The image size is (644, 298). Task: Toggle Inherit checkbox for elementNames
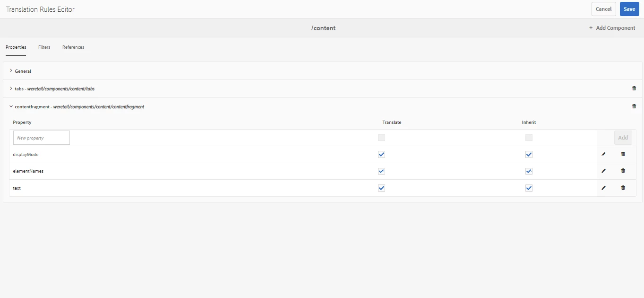pyautogui.click(x=529, y=171)
